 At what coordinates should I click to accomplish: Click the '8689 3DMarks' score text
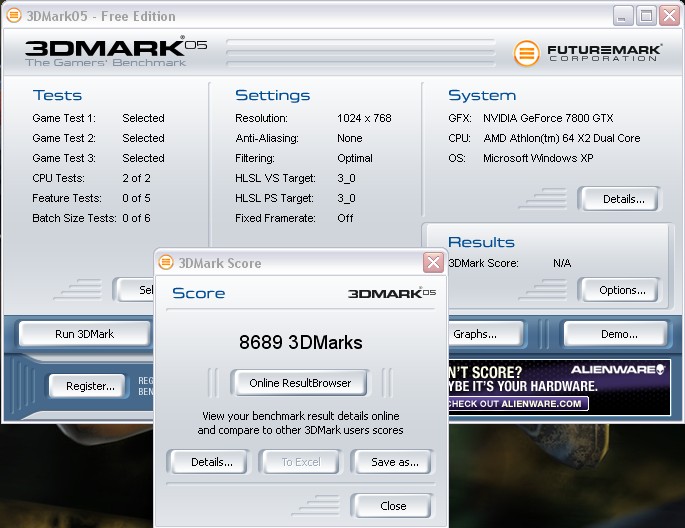[301, 342]
